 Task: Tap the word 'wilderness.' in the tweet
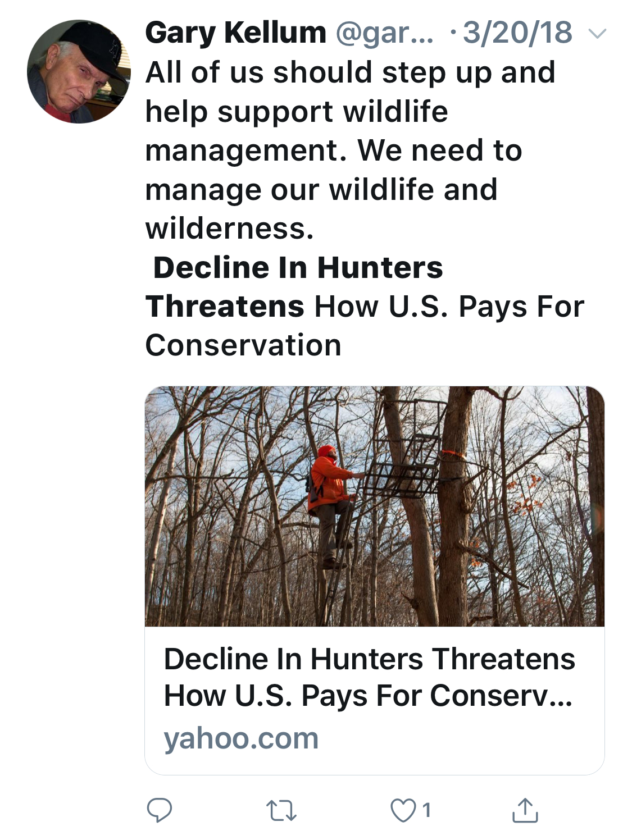tap(229, 228)
